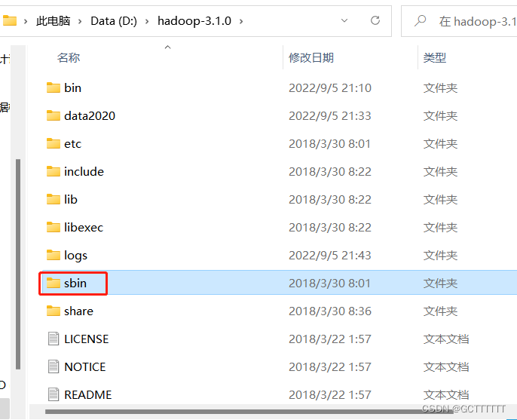This screenshot has height=420, width=517.
Task: Open the address bar history dropdown
Action: pos(344,21)
